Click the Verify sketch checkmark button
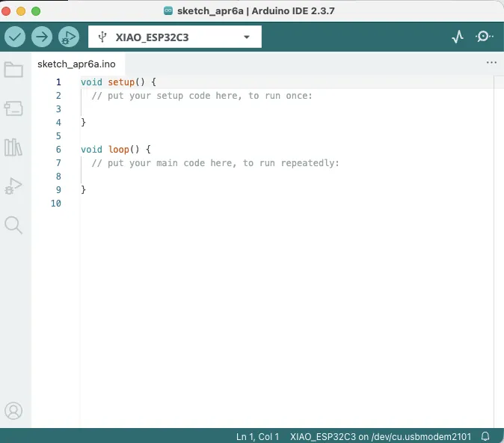 15,37
